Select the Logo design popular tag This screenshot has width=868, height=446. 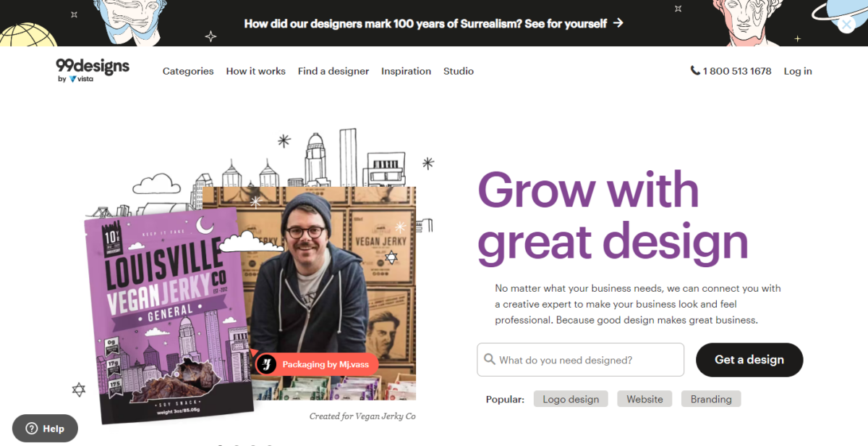tap(571, 399)
